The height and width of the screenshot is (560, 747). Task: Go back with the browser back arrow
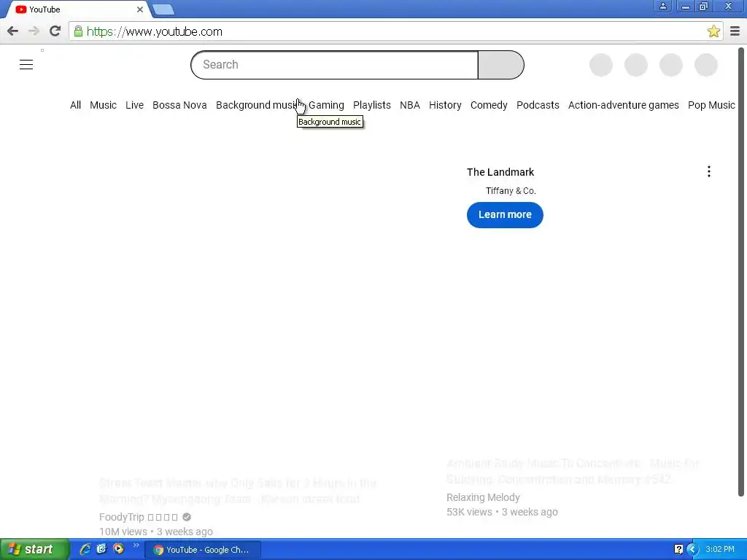13,31
